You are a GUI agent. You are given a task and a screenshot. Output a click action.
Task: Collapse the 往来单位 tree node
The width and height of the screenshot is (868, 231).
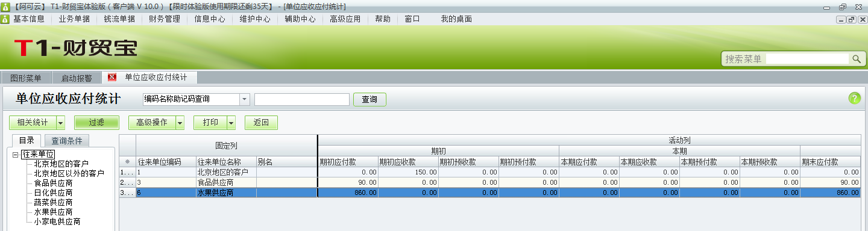click(15, 155)
